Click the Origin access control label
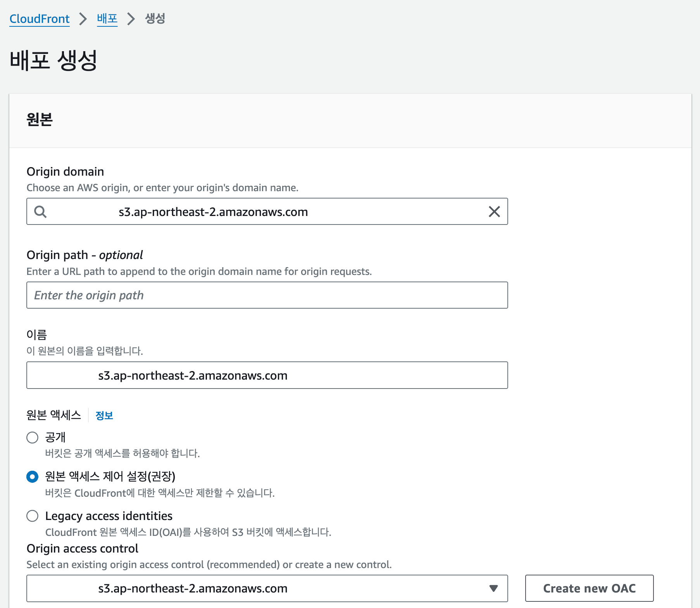This screenshot has width=700, height=608. coord(82,548)
